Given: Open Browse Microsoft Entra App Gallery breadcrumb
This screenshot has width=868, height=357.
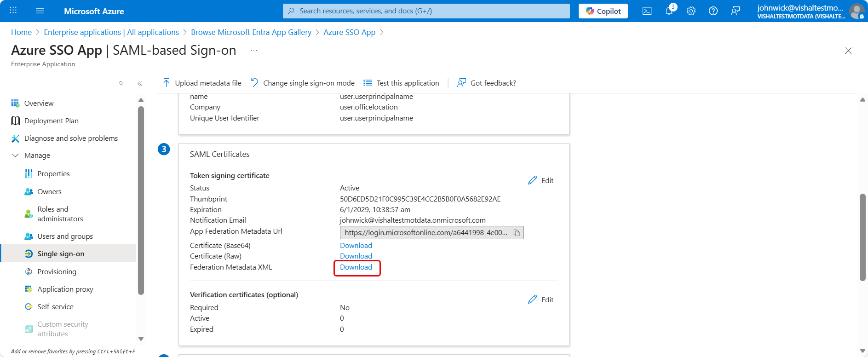Looking at the screenshot, I should tap(251, 32).
